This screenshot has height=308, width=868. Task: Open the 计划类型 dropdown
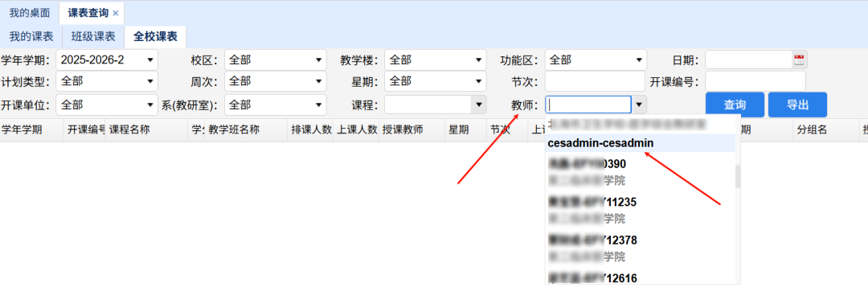coord(107,81)
